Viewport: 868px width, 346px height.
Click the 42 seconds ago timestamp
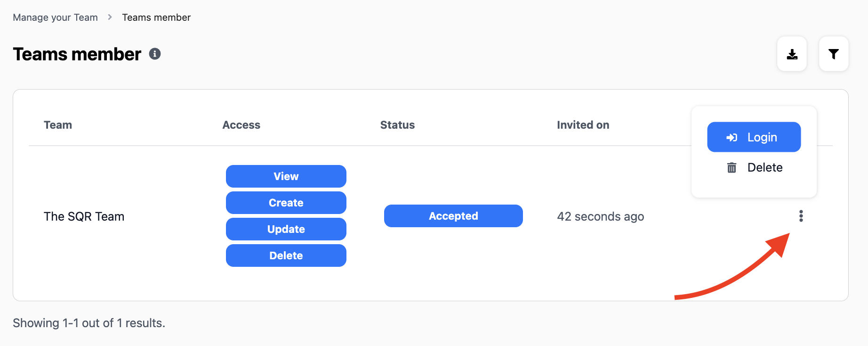tap(600, 216)
